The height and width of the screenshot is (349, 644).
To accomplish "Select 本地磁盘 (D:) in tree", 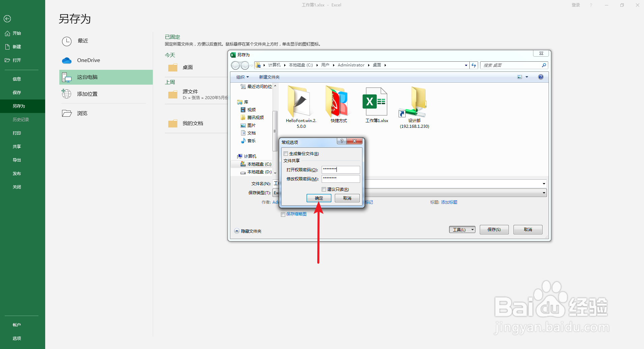I will (256, 172).
